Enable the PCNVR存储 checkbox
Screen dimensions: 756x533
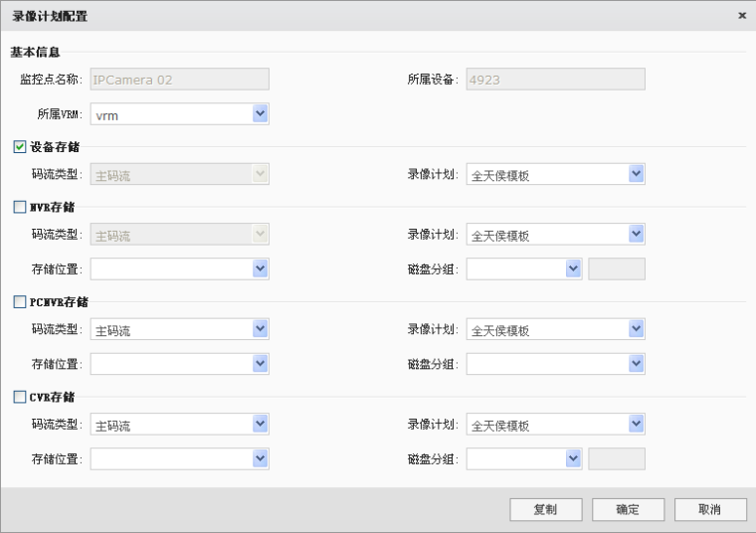coord(20,301)
